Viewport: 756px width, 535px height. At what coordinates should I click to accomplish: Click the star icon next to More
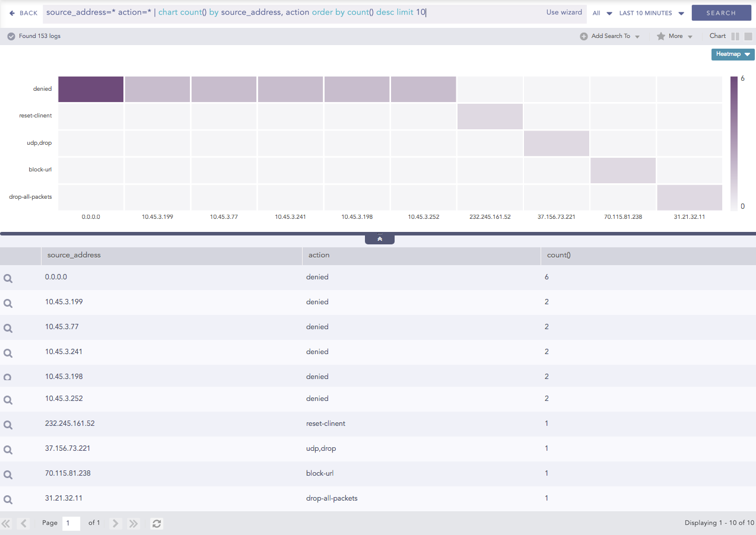[661, 36]
